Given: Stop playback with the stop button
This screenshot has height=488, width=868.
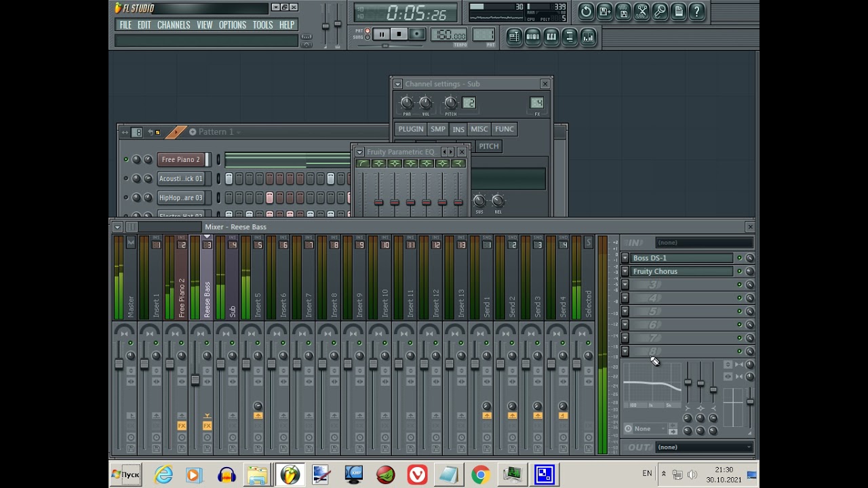Looking at the screenshot, I should click(399, 35).
